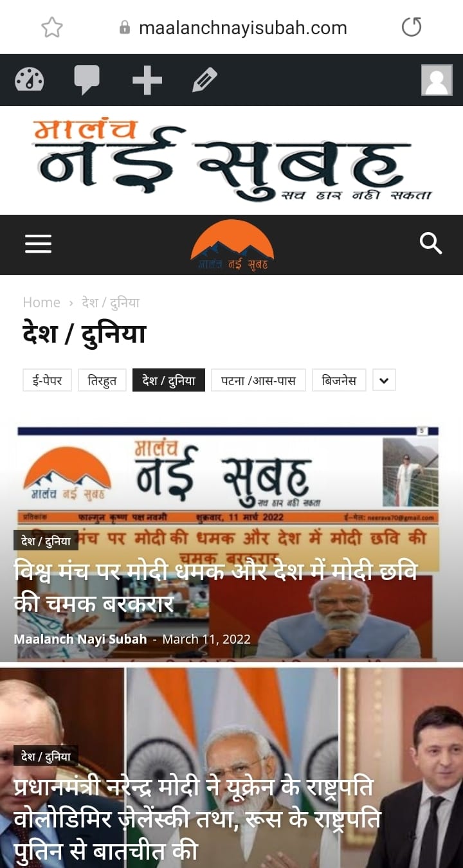This screenshot has height=868, width=463.
Task: Edit the page with the pencil icon
Action: click(204, 80)
